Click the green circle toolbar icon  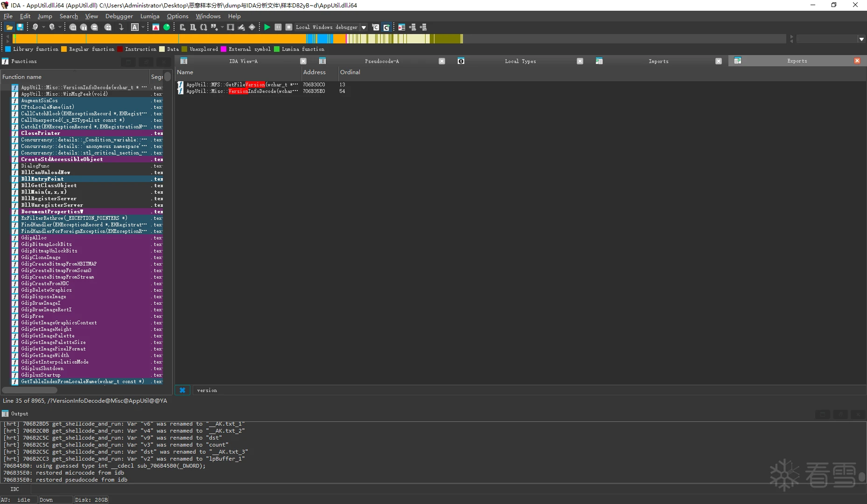(x=167, y=28)
